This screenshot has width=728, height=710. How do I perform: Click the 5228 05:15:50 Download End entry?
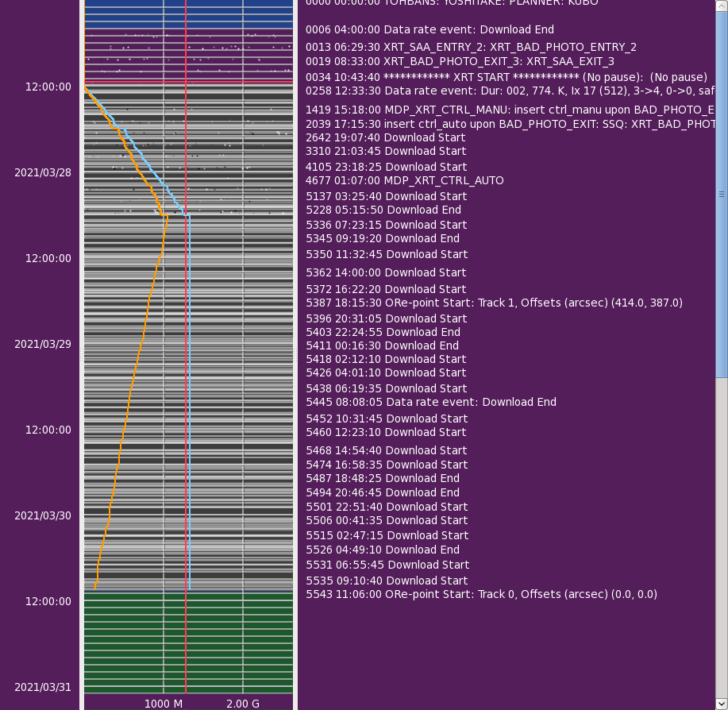[383, 210]
